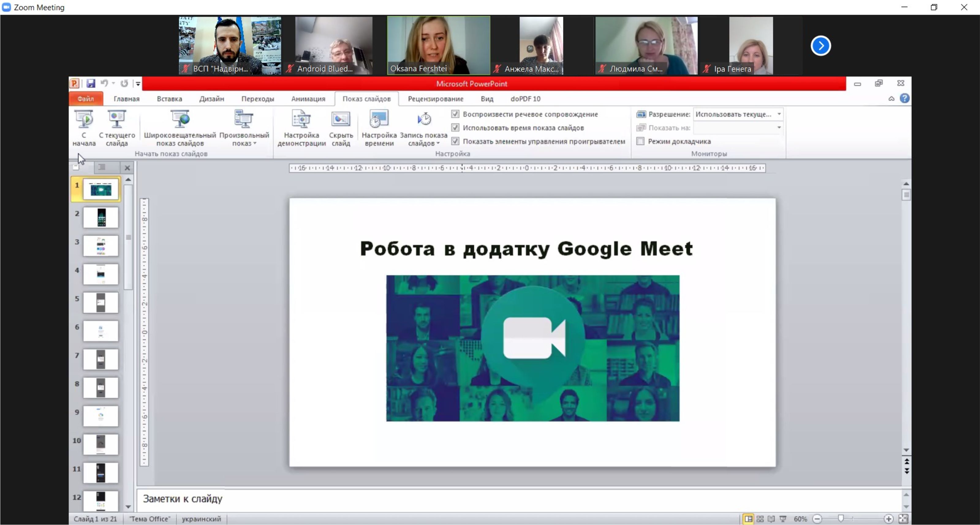Click zoom level 60% in status bar
The height and width of the screenshot is (525, 980).
800,519
